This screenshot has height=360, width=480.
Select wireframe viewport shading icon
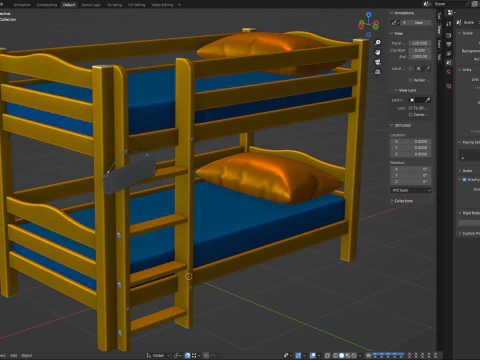[x=335, y=355]
